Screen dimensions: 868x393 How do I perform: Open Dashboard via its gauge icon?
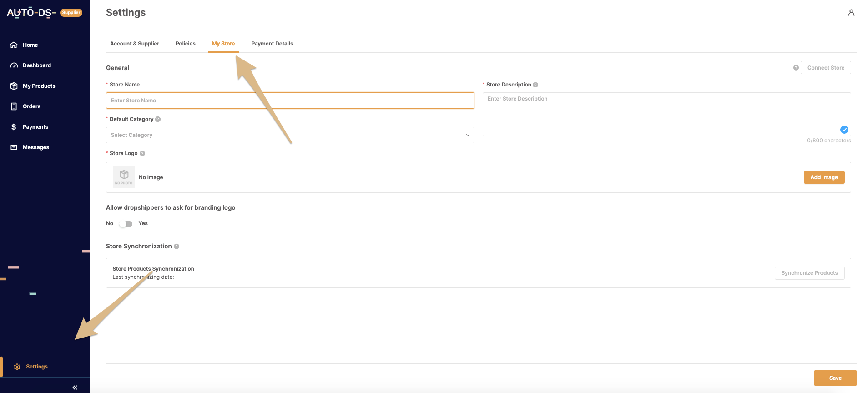pos(14,65)
